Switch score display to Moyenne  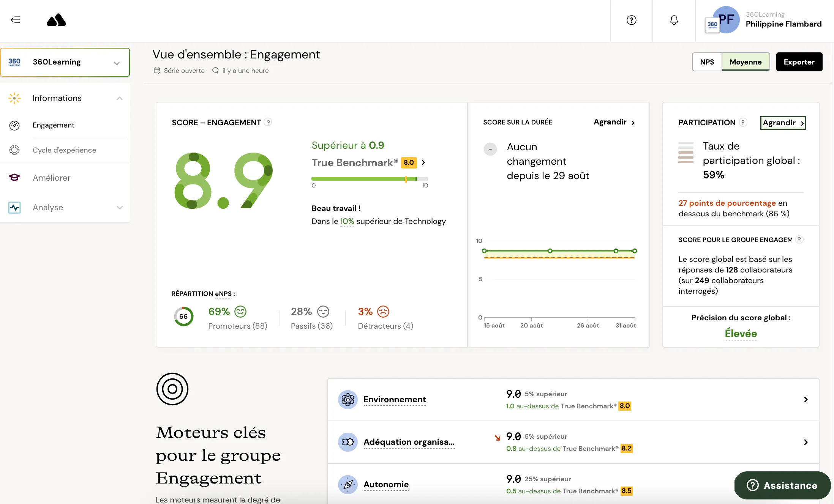[746, 62]
